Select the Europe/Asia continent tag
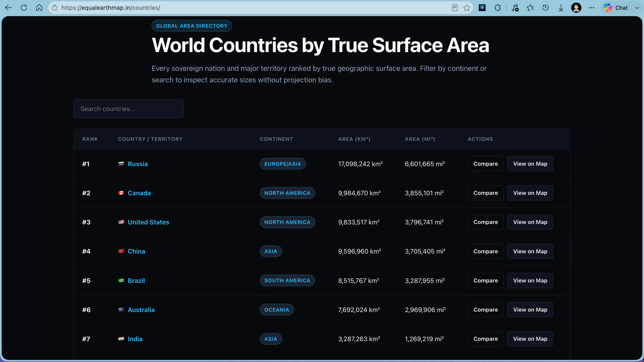This screenshot has width=644, height=362. pos(283,164)
